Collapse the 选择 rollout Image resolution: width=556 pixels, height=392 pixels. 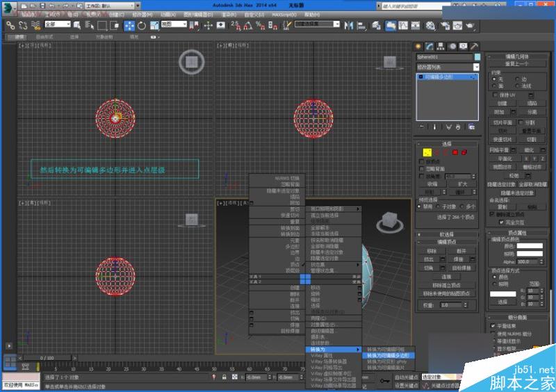[x=447, y=144]
